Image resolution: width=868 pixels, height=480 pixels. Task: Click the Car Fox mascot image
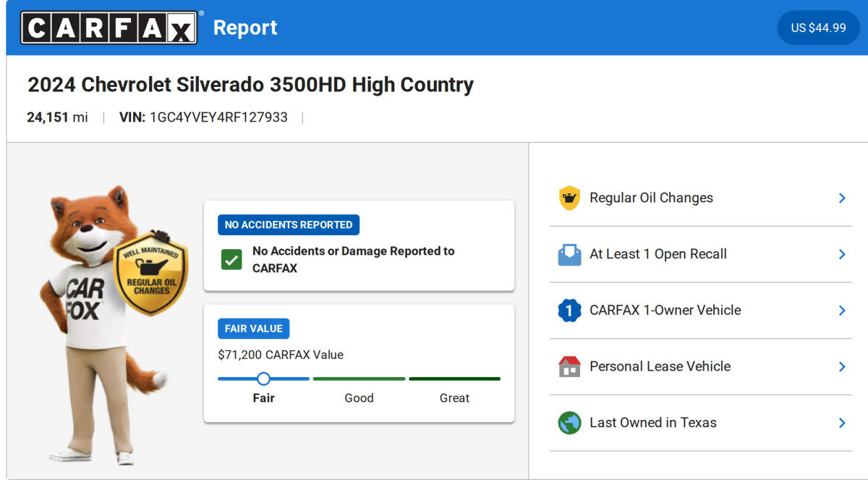pyautogui.click(x=87, y=326)
